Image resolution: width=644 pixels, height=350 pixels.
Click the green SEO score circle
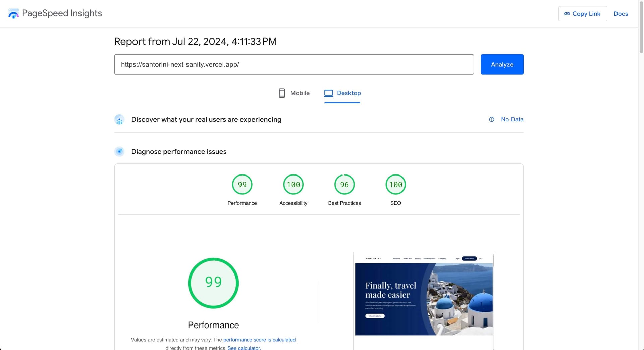coord(396,184)
